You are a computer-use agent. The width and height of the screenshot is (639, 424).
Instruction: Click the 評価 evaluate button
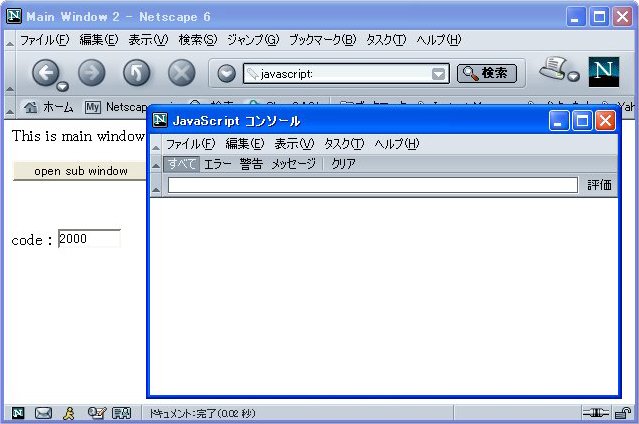[599, 185]
